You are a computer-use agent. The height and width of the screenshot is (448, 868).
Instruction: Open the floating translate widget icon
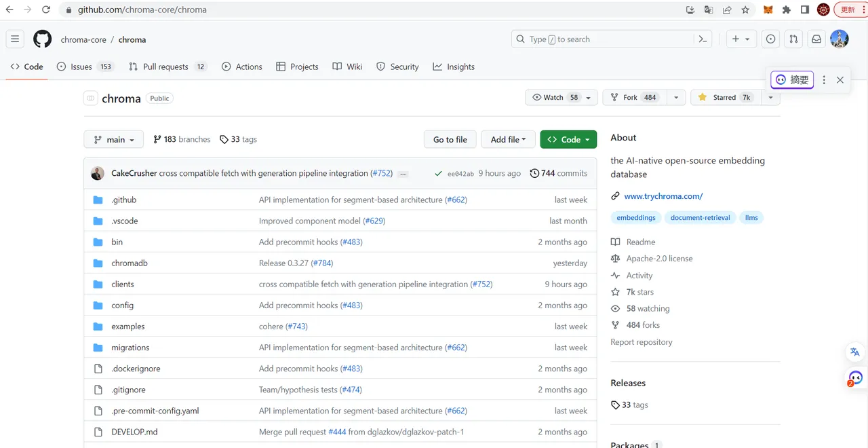pyautogui.click(x=854, y=352)
